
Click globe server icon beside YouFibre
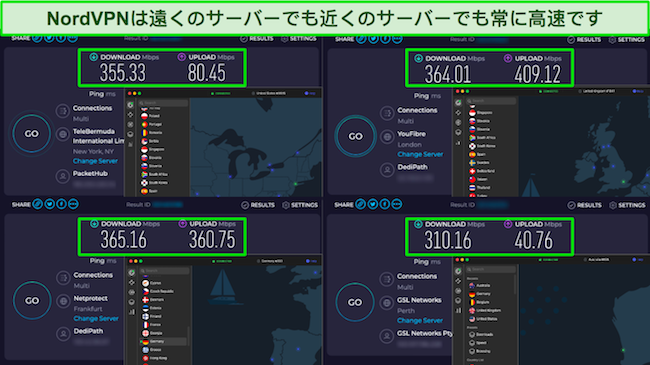click(387, 137)
